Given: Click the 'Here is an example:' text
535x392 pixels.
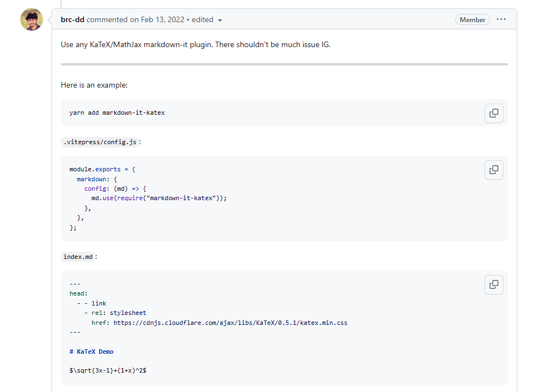Looking at the screenshot, I should [94, 85].
